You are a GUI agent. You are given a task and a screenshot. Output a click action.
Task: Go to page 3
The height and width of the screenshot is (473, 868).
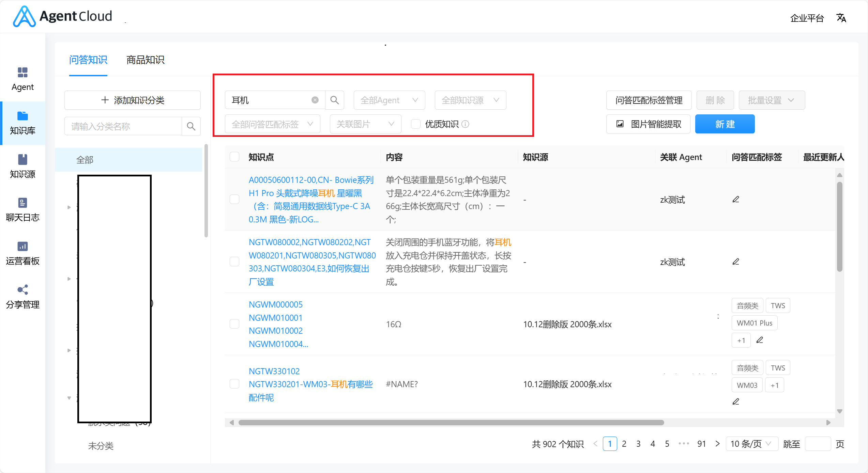(638, 444)
